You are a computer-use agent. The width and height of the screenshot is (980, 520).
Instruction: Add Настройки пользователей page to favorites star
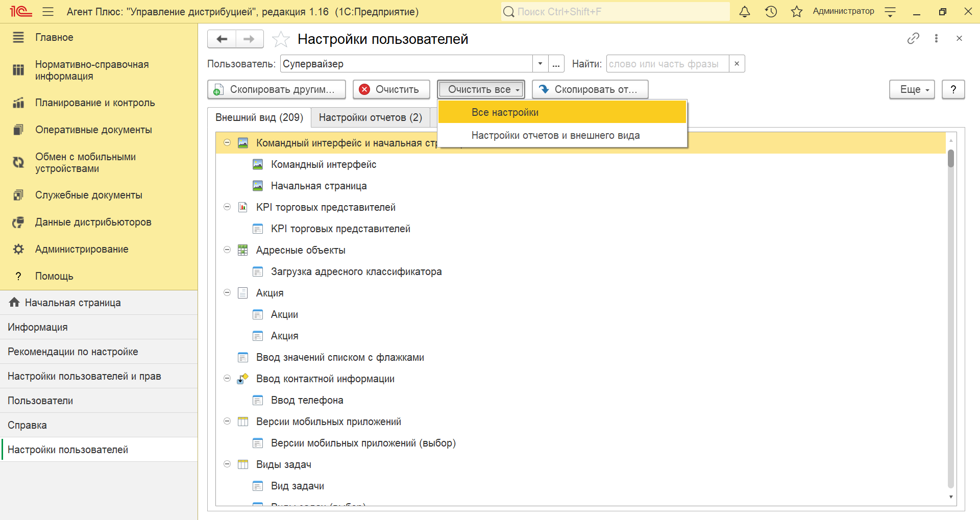281,39
